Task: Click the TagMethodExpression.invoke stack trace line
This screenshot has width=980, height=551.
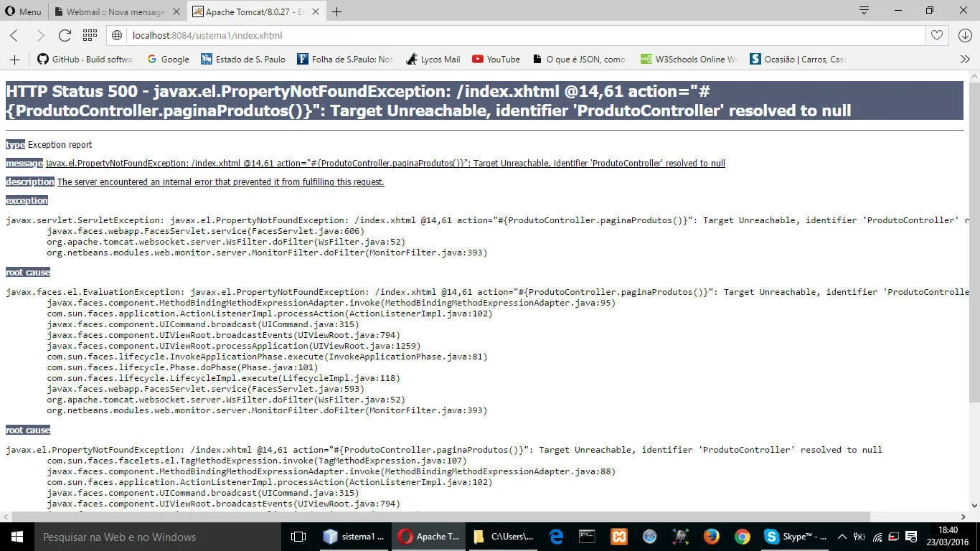Action: tap(257, 461)
